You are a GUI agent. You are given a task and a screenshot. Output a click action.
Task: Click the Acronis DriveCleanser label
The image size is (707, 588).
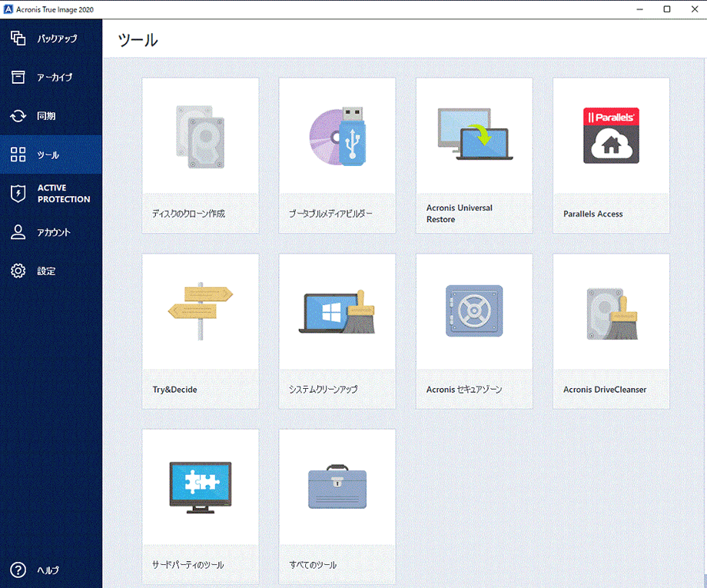click(605, 390)
